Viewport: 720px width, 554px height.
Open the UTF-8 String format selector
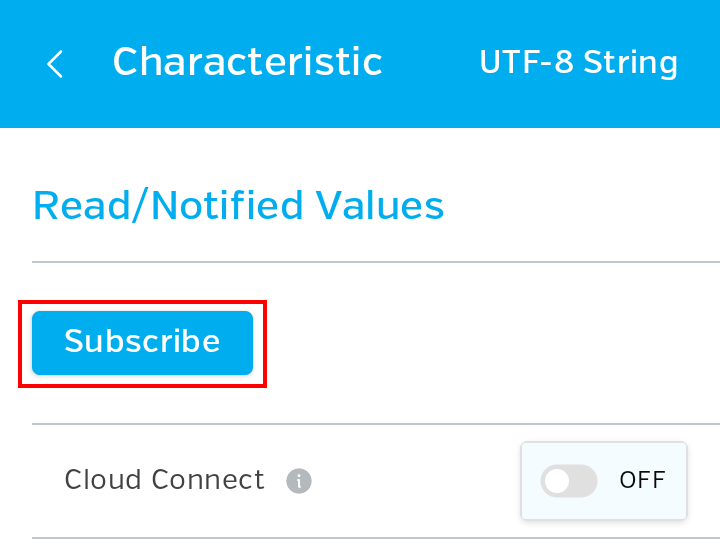click(x=578, y=63)
